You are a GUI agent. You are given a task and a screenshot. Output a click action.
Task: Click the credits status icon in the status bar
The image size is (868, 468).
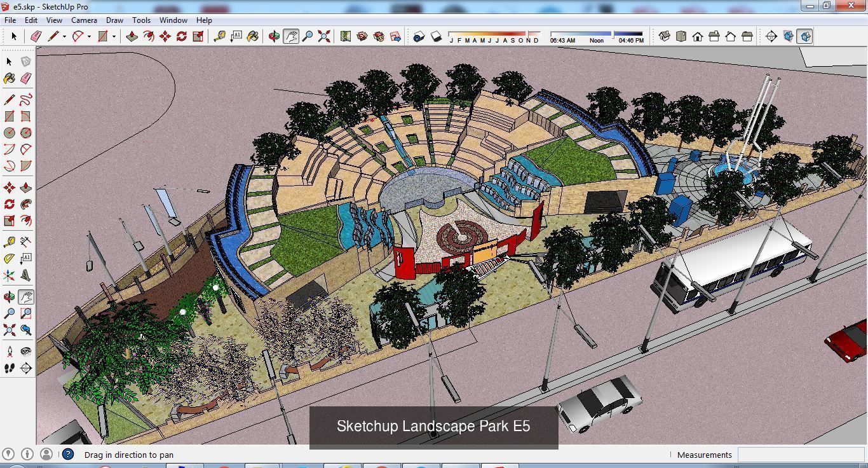coord(27,454)
